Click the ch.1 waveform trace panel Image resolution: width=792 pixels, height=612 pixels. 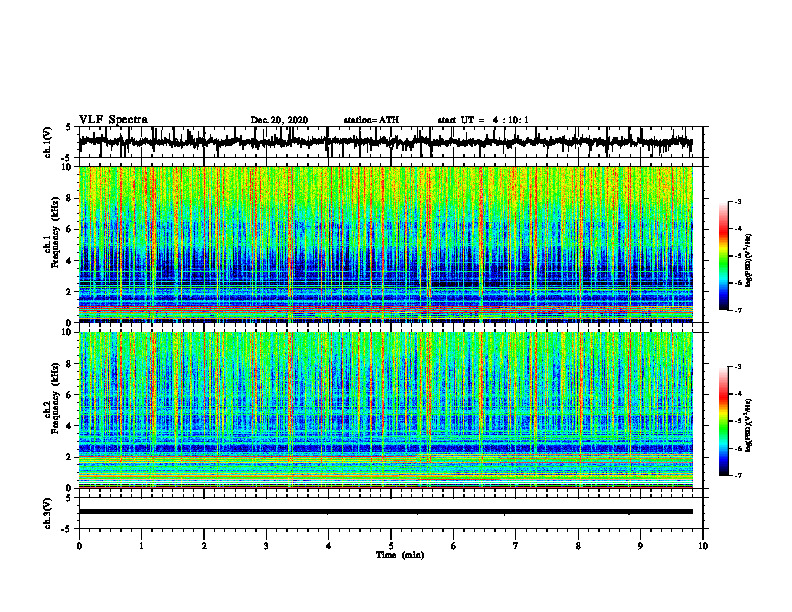(391, 142)
